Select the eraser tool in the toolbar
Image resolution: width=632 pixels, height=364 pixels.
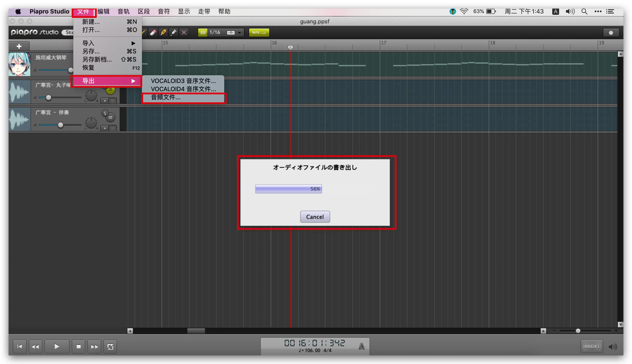153,33
